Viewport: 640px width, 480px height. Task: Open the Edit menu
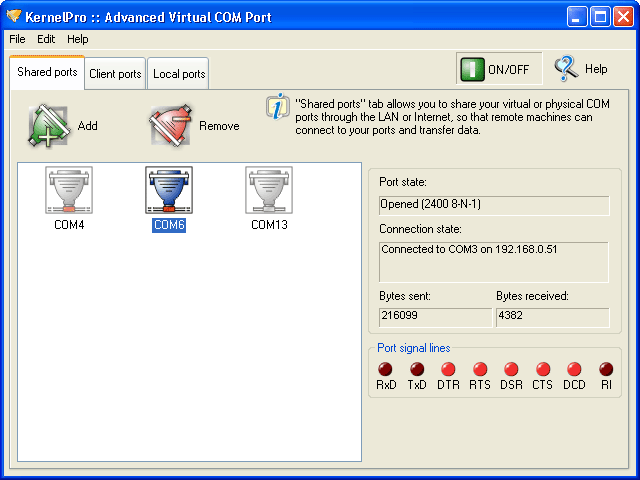(46, 39)
